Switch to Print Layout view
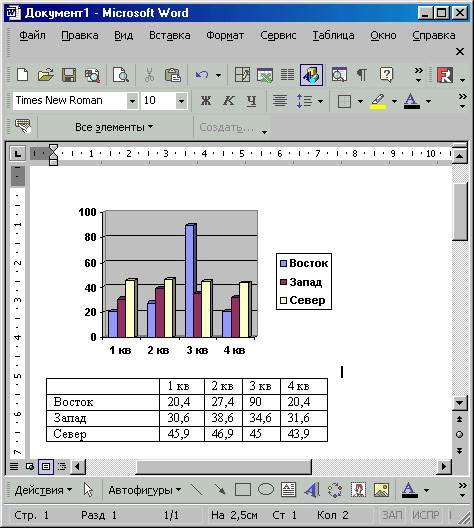The width and height of the screenshot is (474, 528). tap(46, 466)
